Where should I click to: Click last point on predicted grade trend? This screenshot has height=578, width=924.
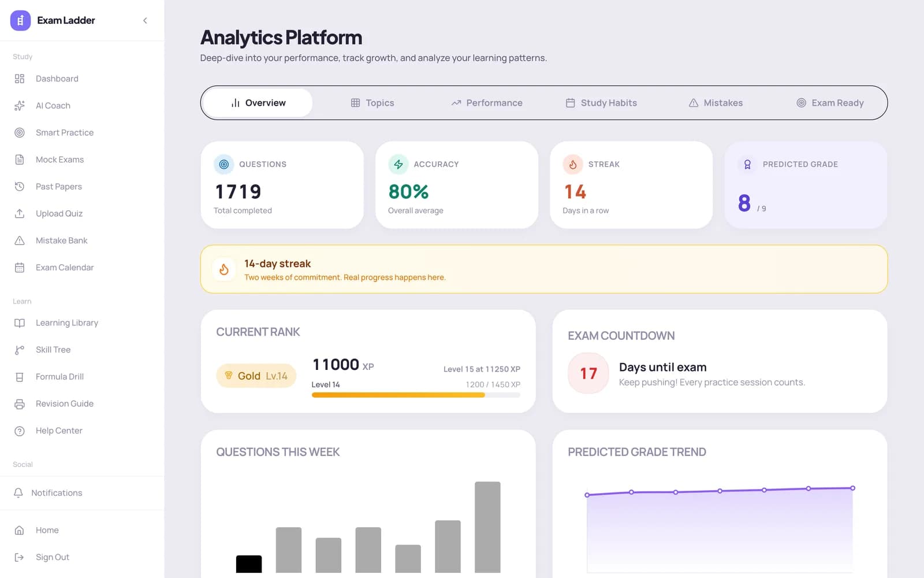(x=852, y=488)
